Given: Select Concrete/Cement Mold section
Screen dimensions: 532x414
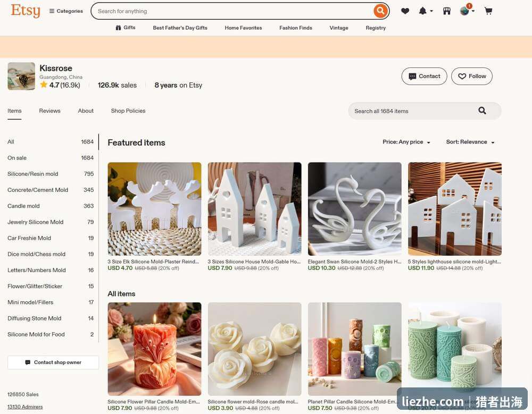Looking at the screenshot, I should (51, 190).
